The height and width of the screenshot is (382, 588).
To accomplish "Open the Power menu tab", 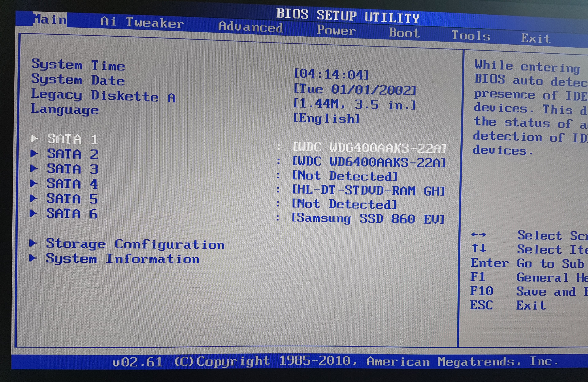I will coord(336,30).
